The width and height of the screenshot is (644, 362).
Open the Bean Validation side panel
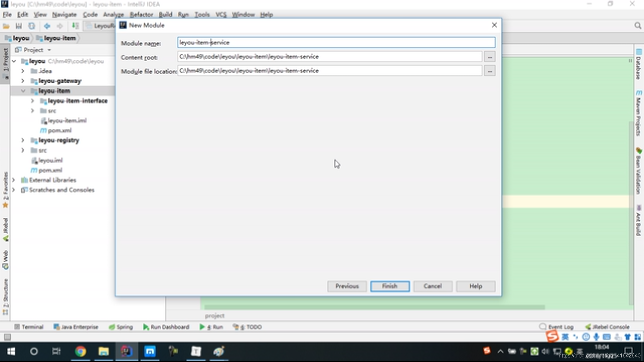[639, 171]
